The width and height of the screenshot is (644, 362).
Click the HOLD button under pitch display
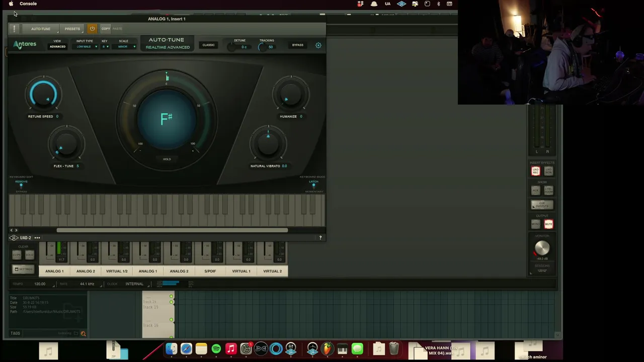167,159
